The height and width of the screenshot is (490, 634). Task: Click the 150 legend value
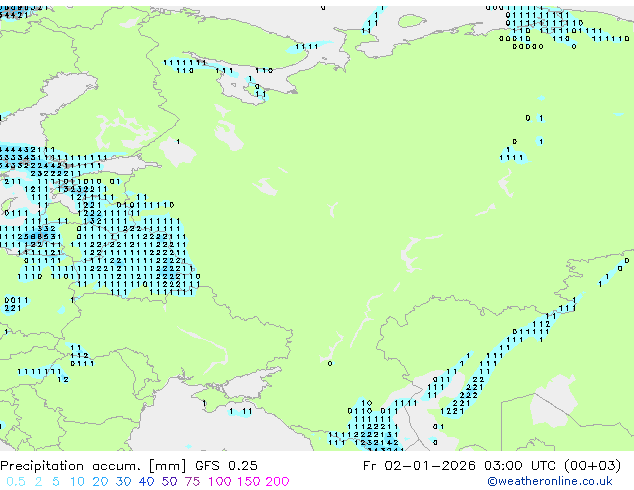249,482
